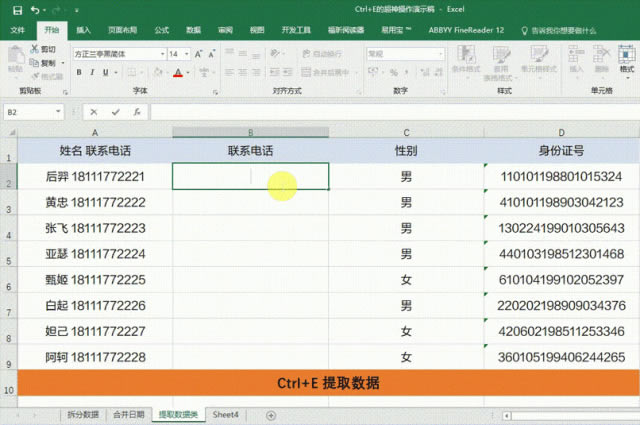Toggle Italic formatting
Viewport: 640px width, 425px height.
point(92,73)
